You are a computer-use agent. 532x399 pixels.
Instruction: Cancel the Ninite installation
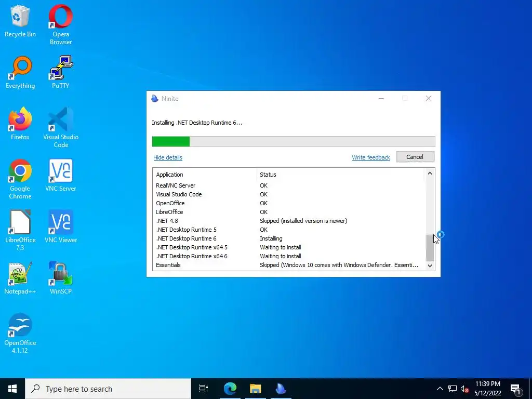point(415,157)
